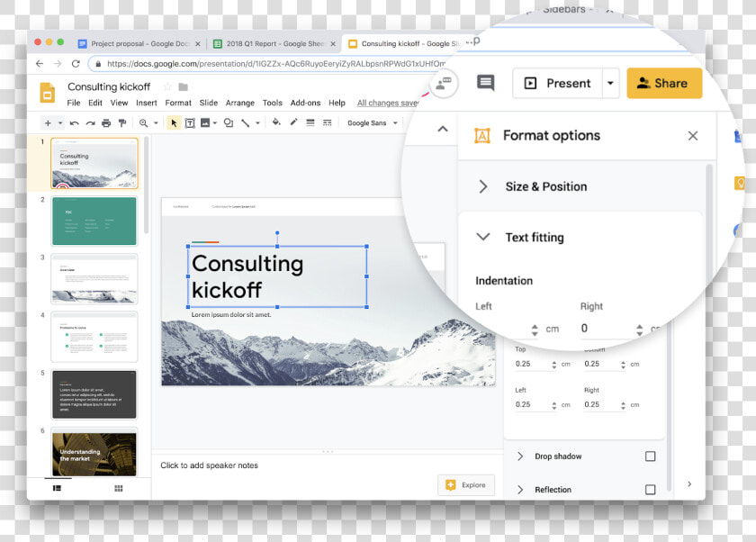Click the print icon
Image resolution: width=756 pixels, height=542 pixels.
106,123
